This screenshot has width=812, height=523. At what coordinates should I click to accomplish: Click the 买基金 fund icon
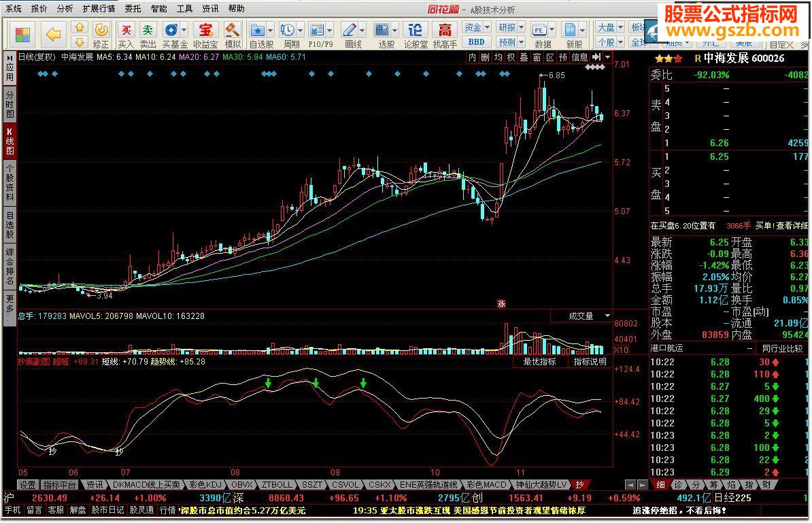[x=171, y=30]
